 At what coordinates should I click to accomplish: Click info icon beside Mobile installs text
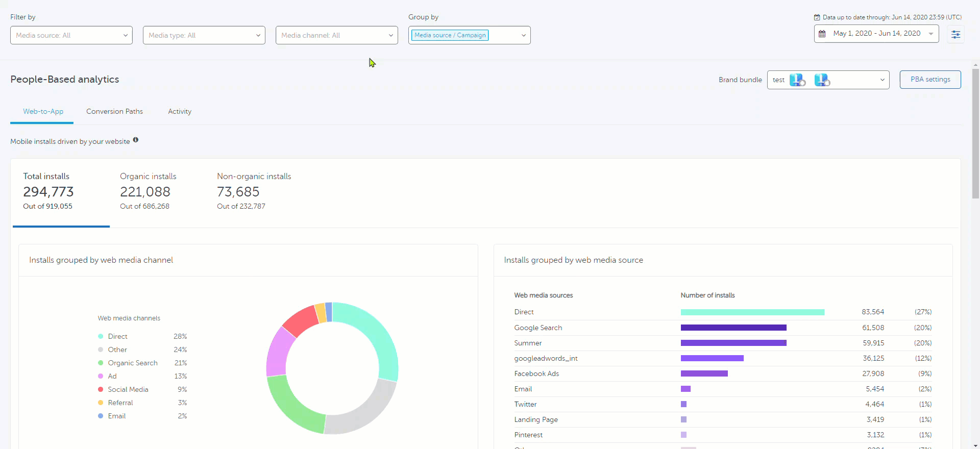point(136,140)
